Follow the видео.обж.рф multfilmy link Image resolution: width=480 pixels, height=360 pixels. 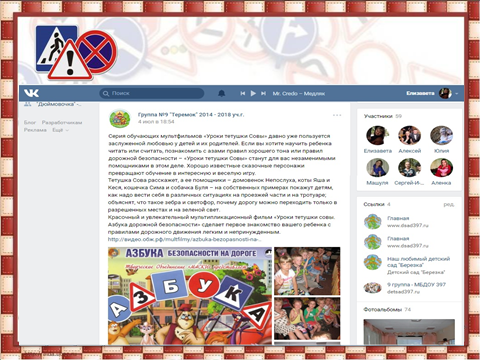[185, 239]
